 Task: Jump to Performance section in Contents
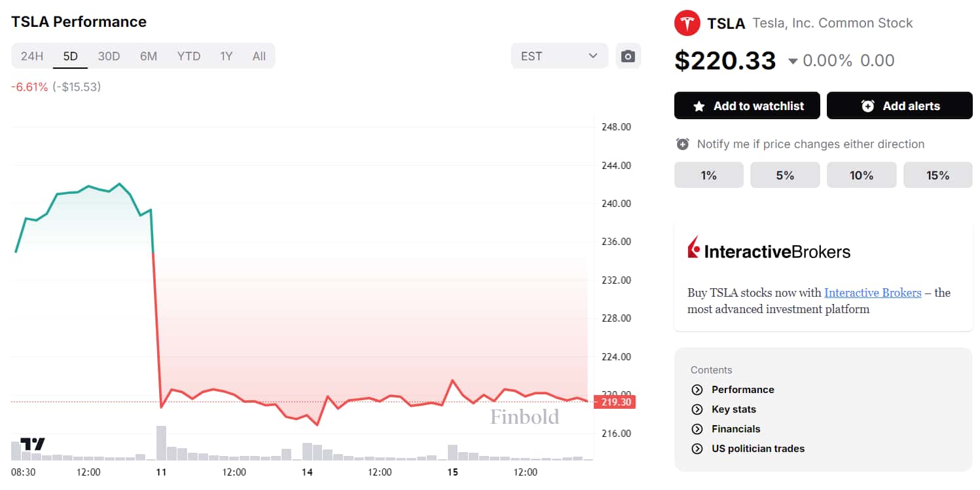click(x=742, y=390)
